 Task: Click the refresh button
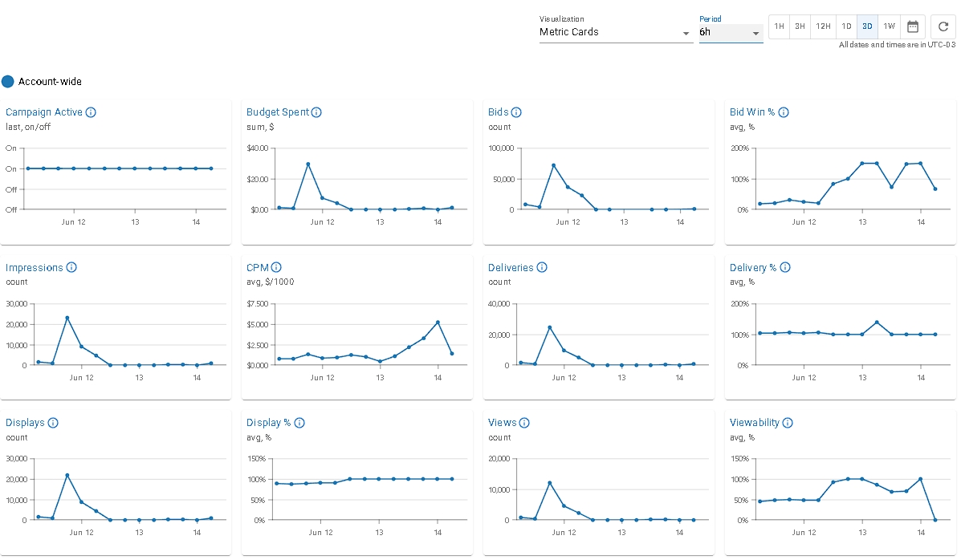[x=943, y=26]
